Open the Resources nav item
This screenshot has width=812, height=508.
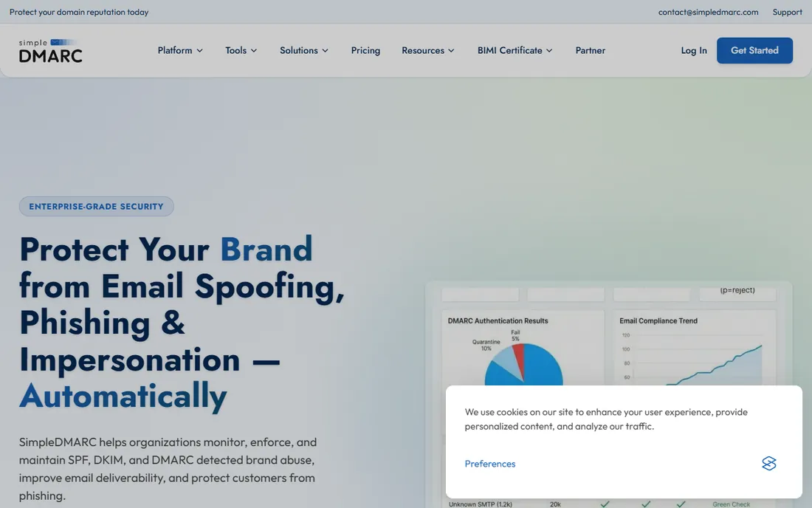click(427, 50)
